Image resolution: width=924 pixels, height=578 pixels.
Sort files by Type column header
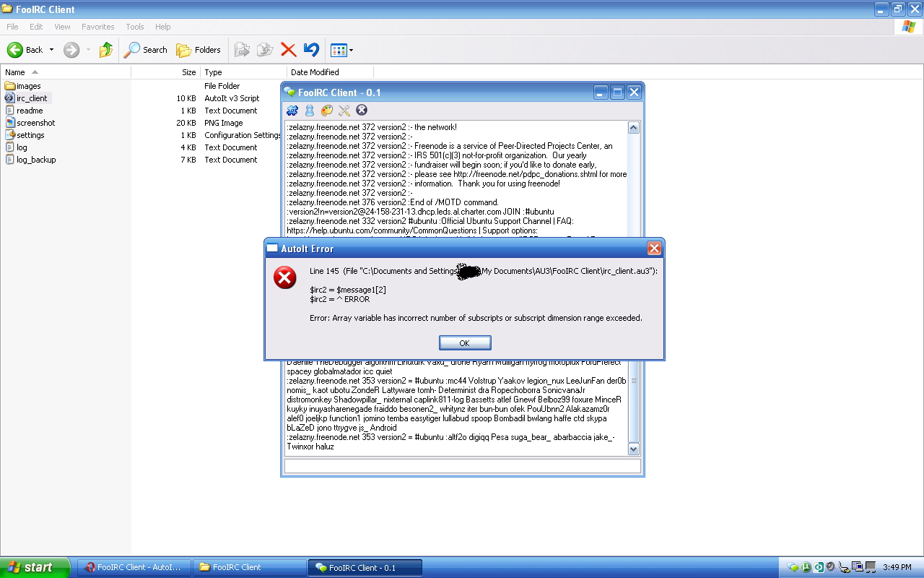pos(244,72)
